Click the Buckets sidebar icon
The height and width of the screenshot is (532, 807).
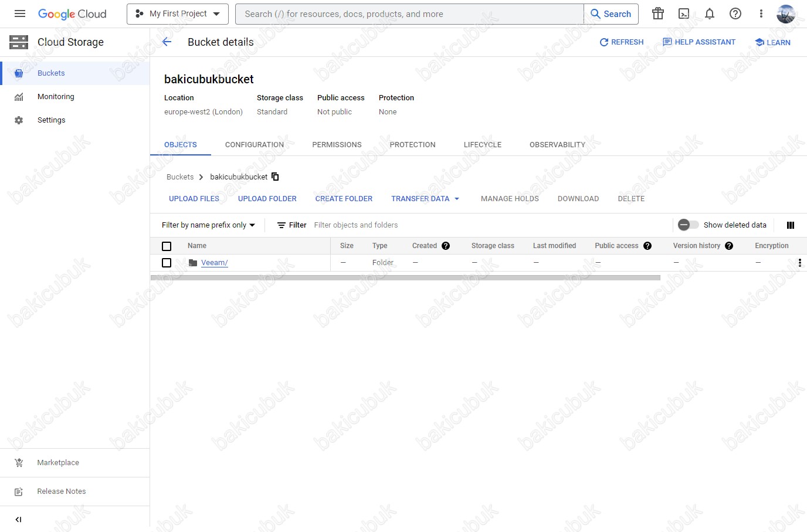point(19,73)
